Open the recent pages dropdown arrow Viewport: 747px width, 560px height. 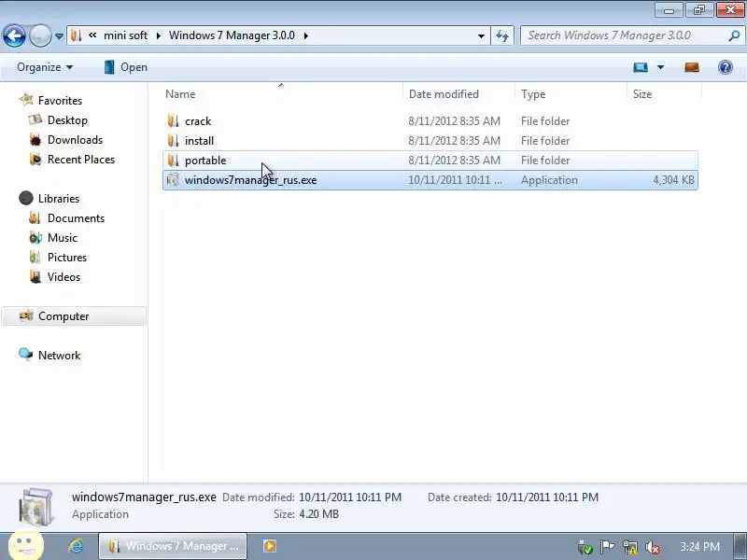point(59,36)
